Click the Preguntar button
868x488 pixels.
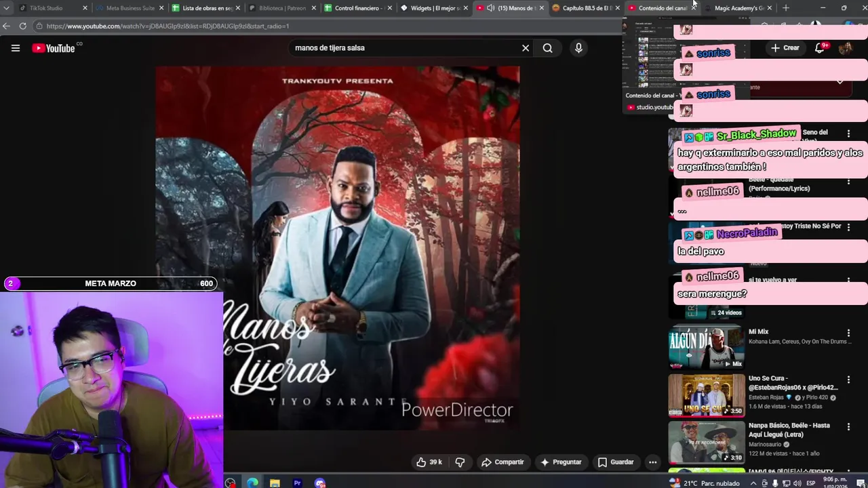(561, 462)
